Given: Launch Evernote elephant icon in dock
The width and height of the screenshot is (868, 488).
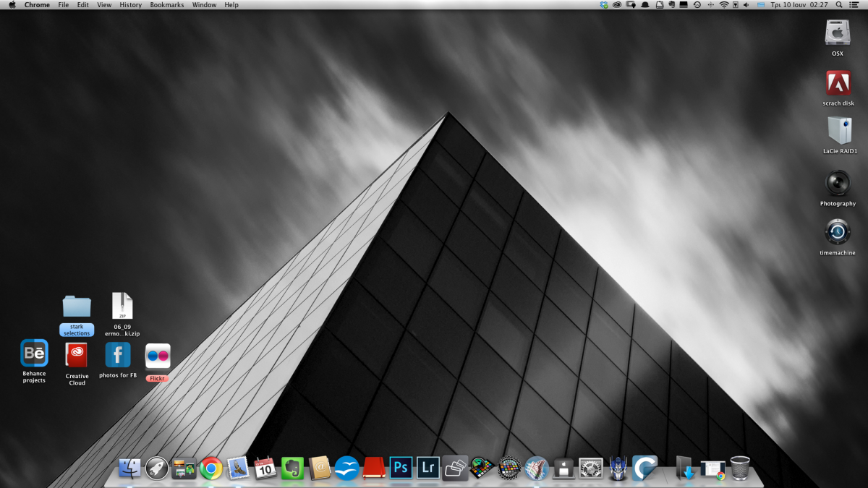Looking at the screenshot, I should click(x=292, y=468).
